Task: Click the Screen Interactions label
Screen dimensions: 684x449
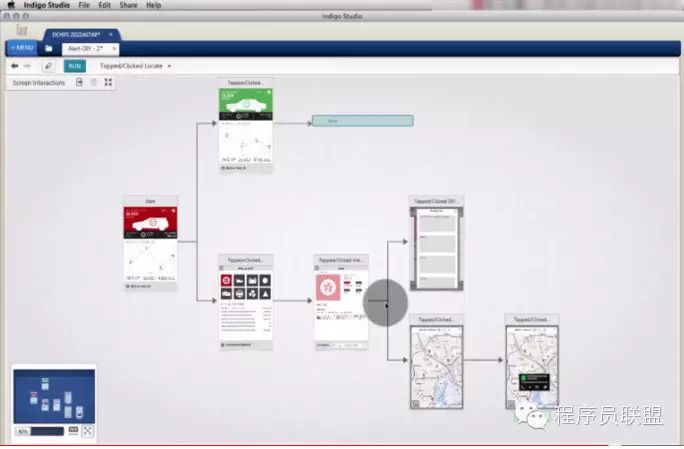Action: pos(38,82)
